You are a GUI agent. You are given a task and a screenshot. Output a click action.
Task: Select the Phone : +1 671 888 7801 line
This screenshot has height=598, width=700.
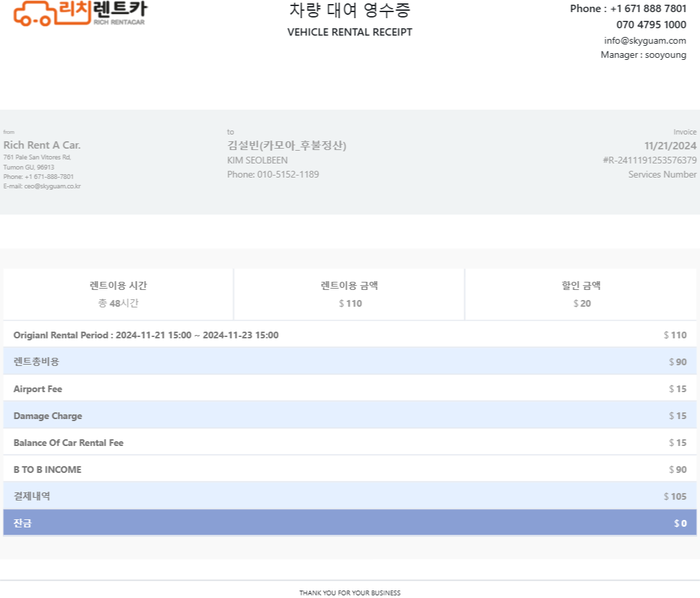tap(628, 9)
